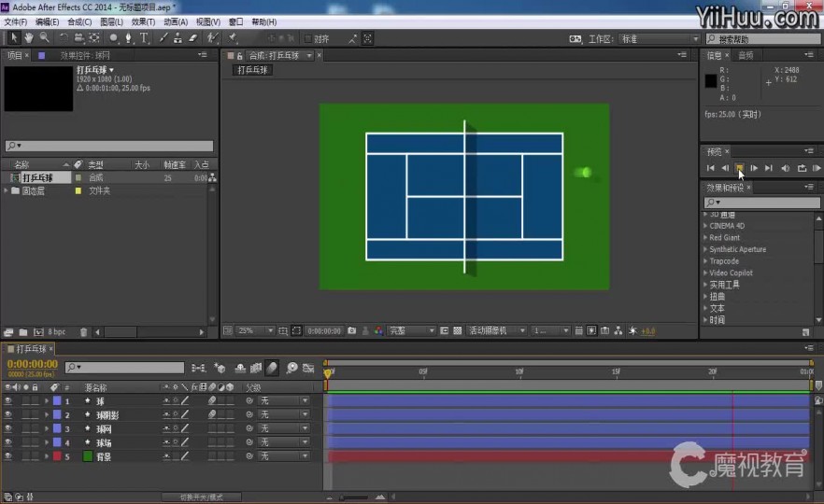Select the Roto Brush tool

(212, 37)
